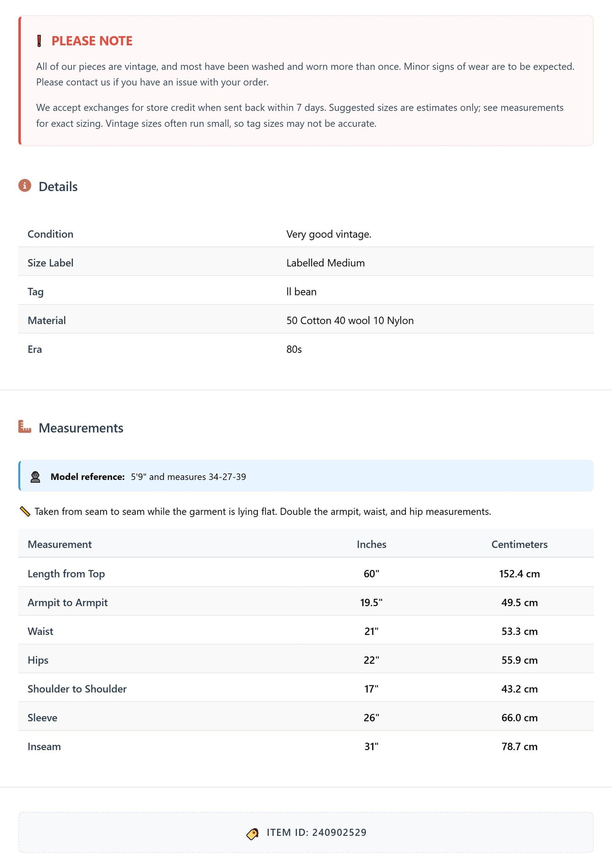Click the Centimeters column header
The height and width of the screenshot is (868, 612).
click(x=519, y=544)
